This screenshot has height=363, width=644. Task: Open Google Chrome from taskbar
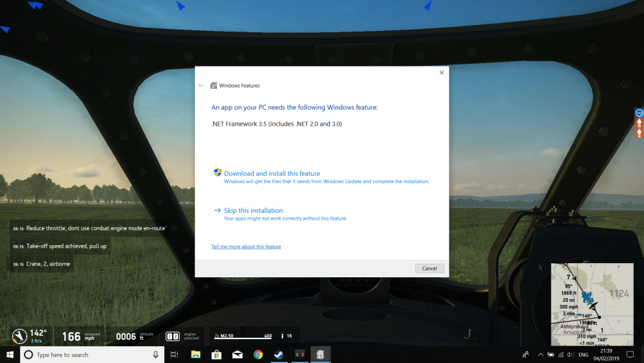(x=258, y=355)
